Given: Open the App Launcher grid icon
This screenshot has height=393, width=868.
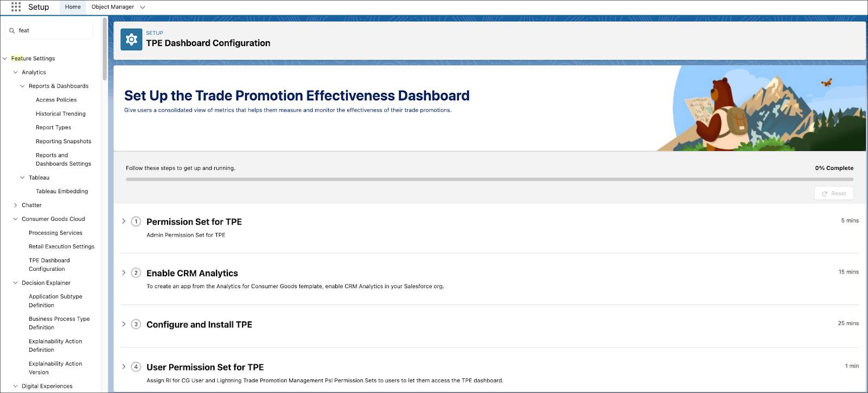Looking at the screenshot, I should tap(16, 7).
